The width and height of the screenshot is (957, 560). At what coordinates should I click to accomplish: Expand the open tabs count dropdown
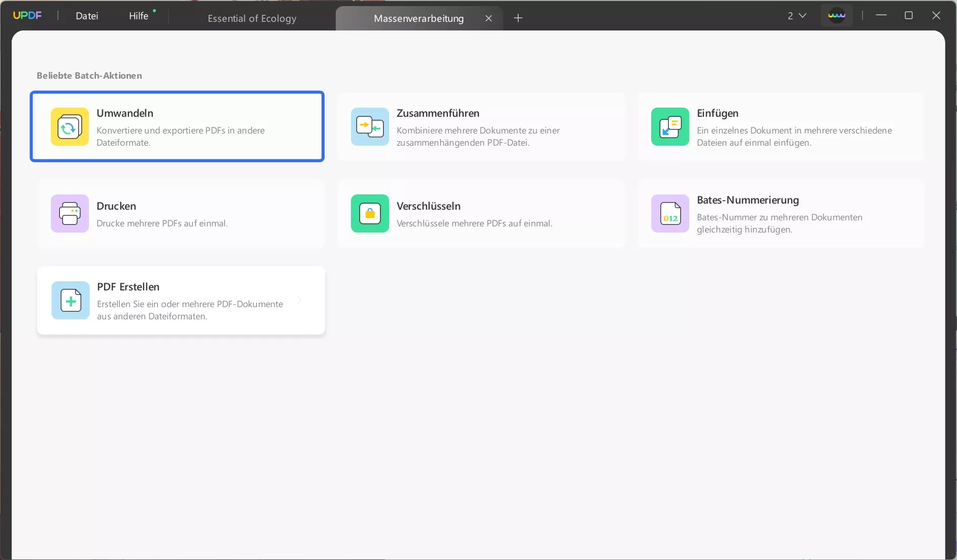click(x=797, y=16)
